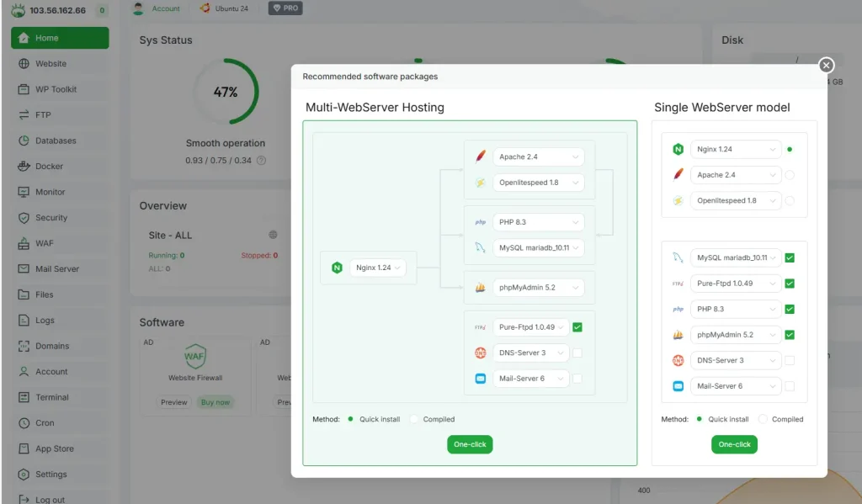Choose Compiled method in Multi-WebServer Hosting

tap(414, 419)
